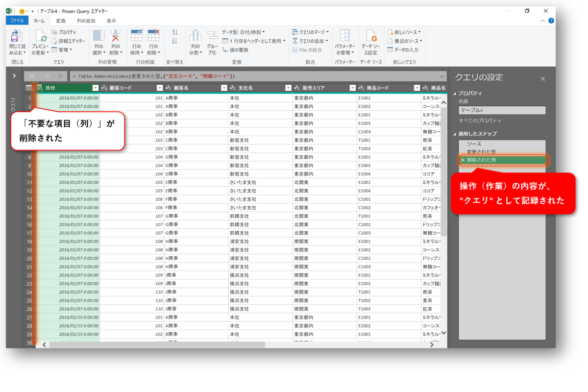Open the 管理 (Manage) dropdown

click(x=62, y=50)
